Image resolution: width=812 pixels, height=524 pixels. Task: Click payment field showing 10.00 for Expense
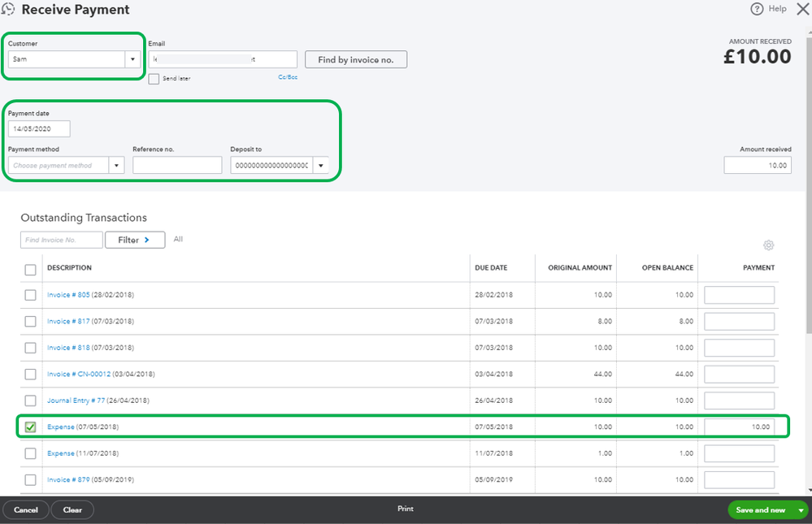coord(739,427)
